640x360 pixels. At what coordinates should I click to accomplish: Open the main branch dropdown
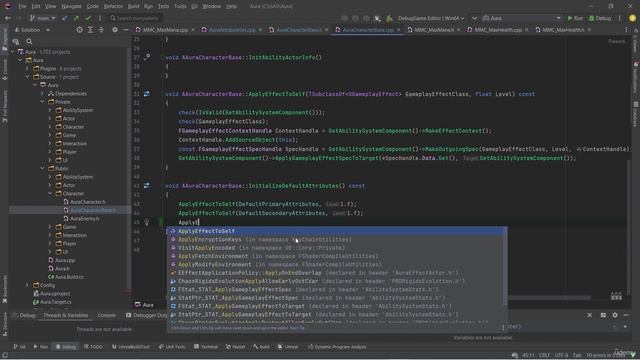click(x=42, y=18)
